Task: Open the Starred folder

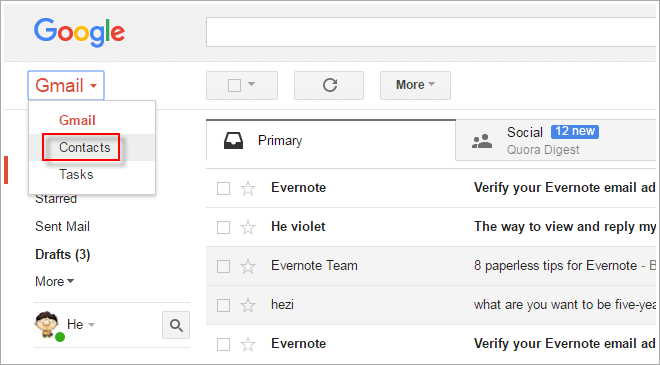Action: pos(56,199)
